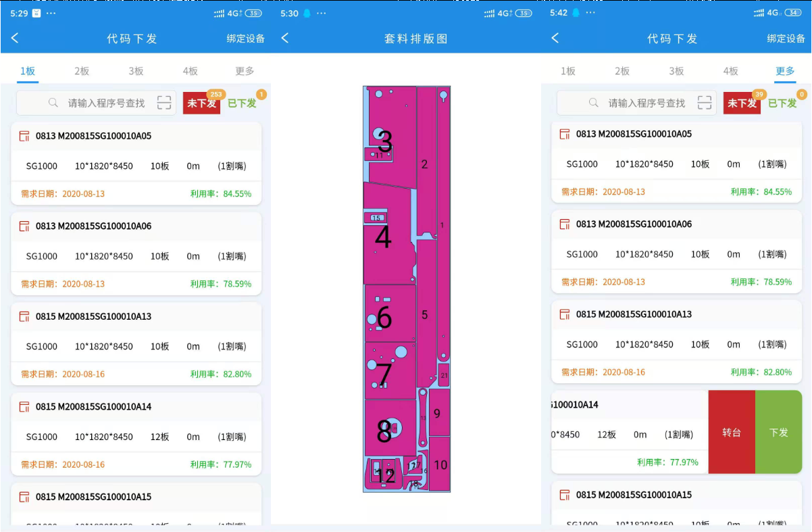Tap scan icon in left screen search bar
Viewport: 812px width, 532px height.
164,103
